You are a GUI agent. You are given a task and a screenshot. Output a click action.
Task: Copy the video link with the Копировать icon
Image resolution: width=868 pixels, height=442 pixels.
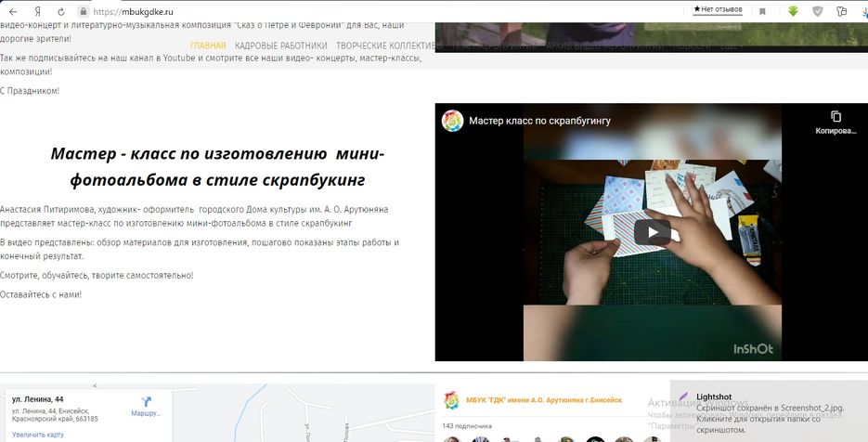tap(836, 122)
